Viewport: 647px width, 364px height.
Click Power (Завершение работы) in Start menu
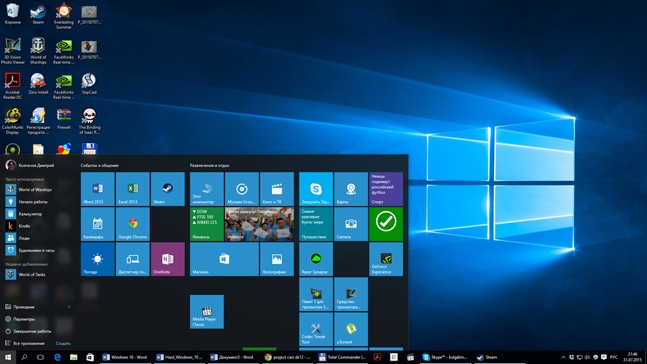[x=28, y=331]
